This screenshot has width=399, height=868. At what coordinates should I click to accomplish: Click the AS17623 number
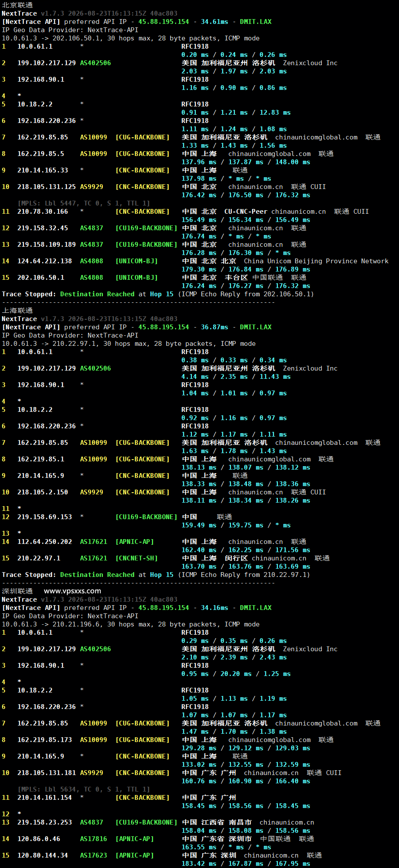pos(93,855)
